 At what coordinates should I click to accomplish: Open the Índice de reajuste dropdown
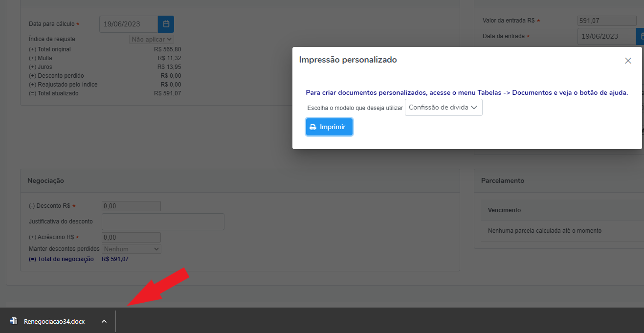[152, 39]
